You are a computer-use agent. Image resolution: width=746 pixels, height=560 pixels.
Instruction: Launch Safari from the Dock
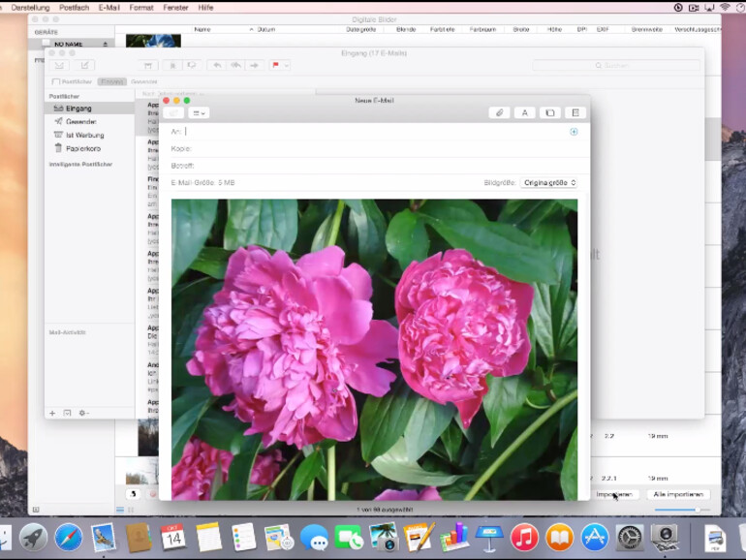(x=69, y=537)
